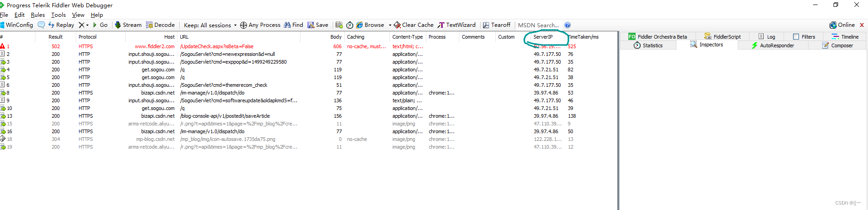Viewport: 868px width, 210px height.
Task: Click session 4 arrow icon
Action: click(x=3, y=70)
